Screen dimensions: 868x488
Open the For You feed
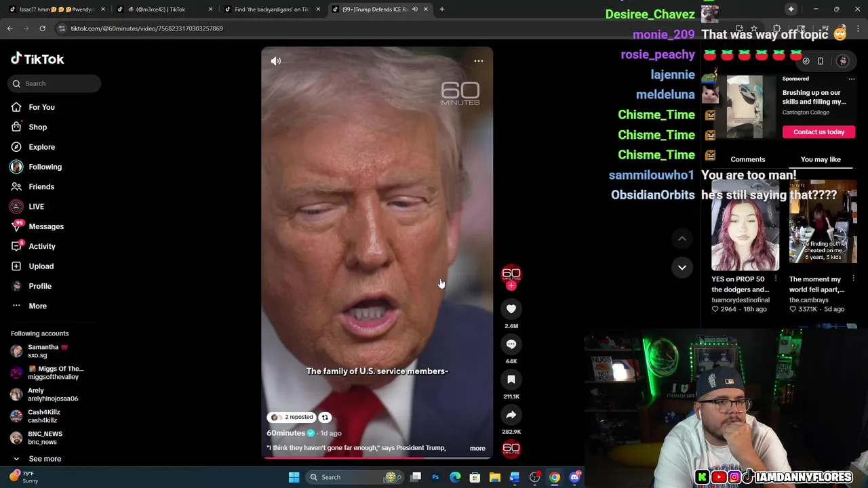click(41, 107)
